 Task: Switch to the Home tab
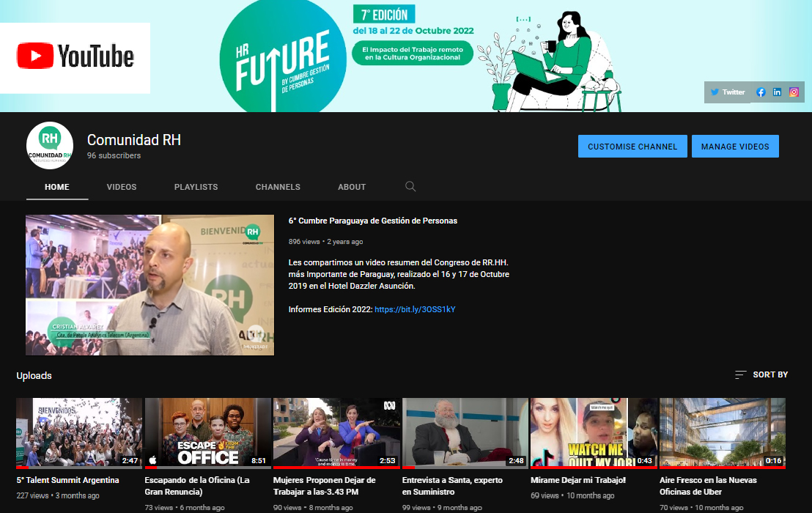(57, 187)
